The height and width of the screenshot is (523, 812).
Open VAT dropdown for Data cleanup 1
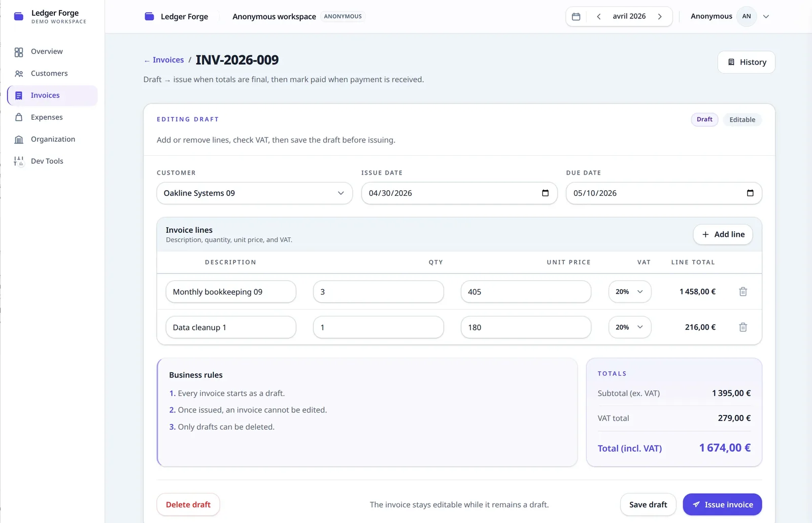coord(629,327)
